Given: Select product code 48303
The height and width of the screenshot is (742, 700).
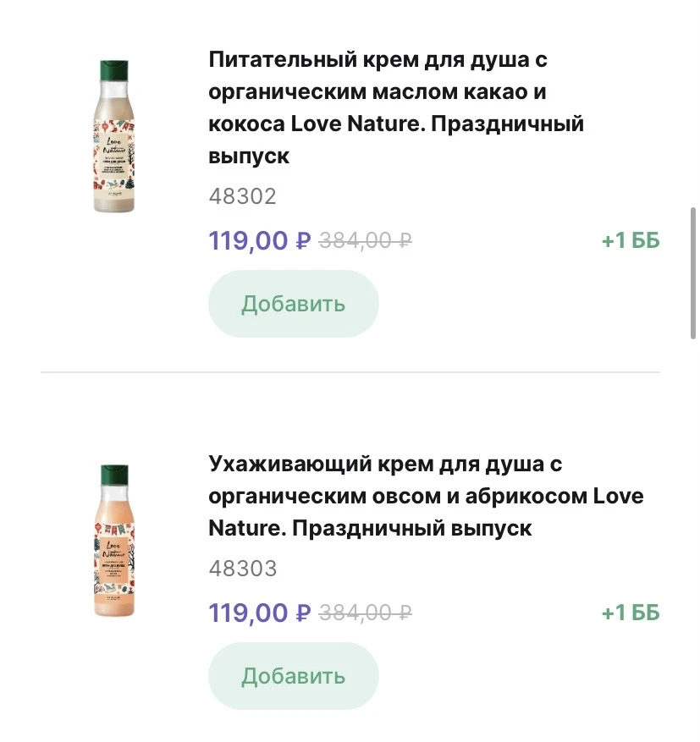Looking at the screenshot, I should tap(242, 569).
